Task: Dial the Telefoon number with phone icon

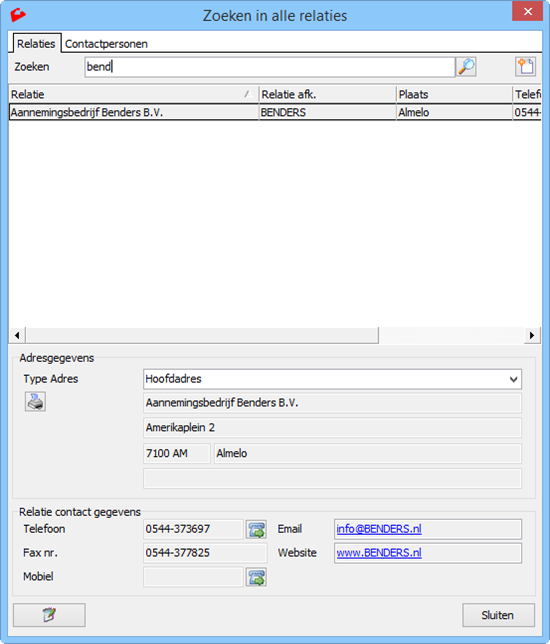Action: 256,529
